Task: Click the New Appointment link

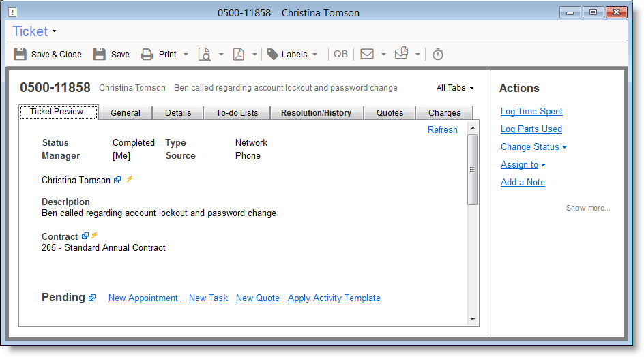Action: (143, 298)
